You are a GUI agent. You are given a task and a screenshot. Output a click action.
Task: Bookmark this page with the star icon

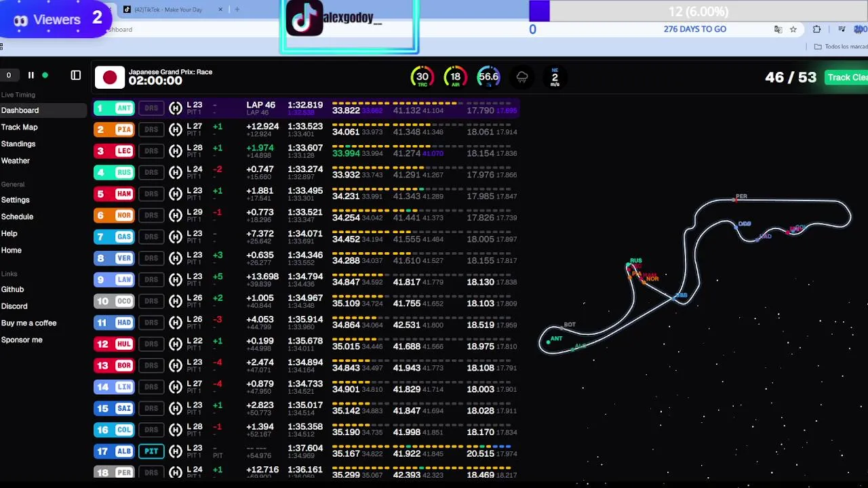pos(793,29)
